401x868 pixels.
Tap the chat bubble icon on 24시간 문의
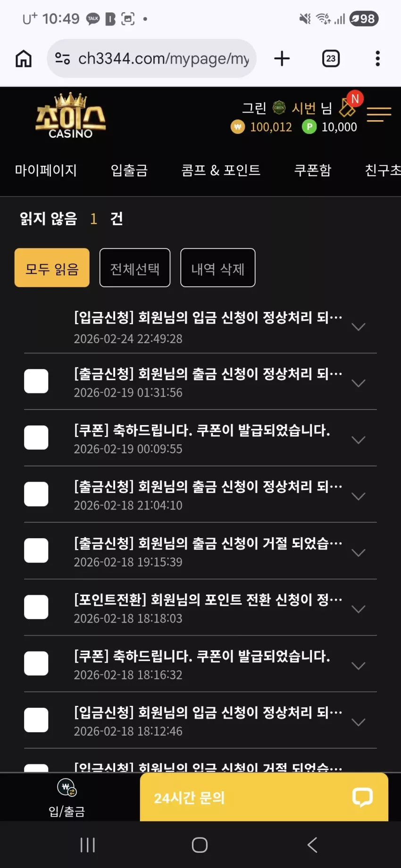click(x=362, y=797)
